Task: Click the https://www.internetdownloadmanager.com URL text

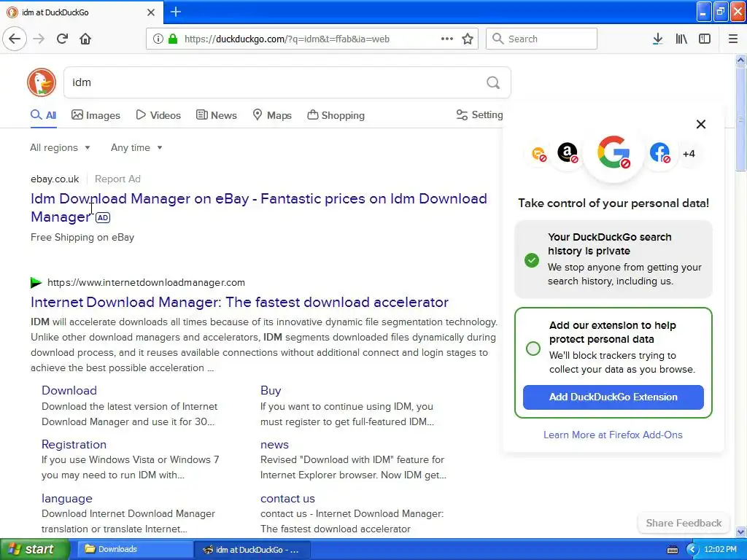Action: click(x=146, y=282)
